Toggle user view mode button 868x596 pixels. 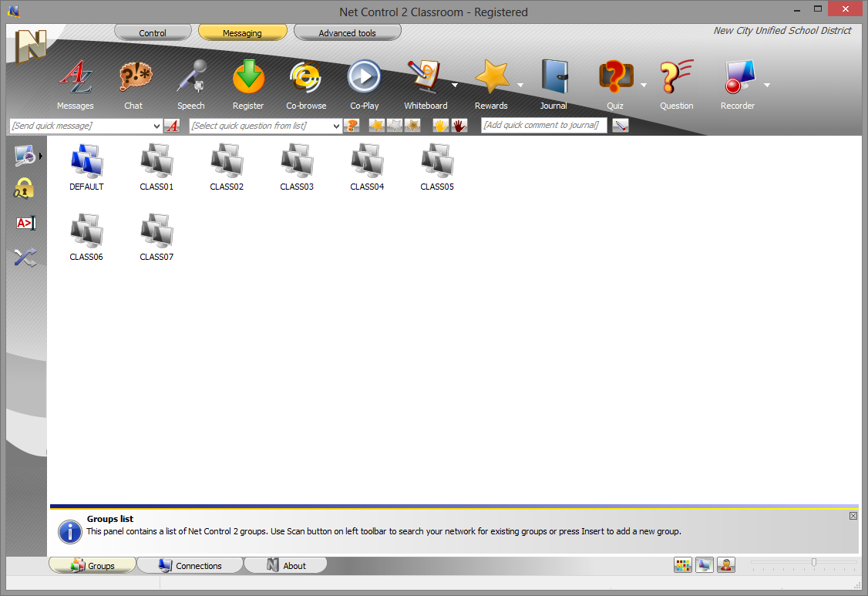tap(725, 565)
